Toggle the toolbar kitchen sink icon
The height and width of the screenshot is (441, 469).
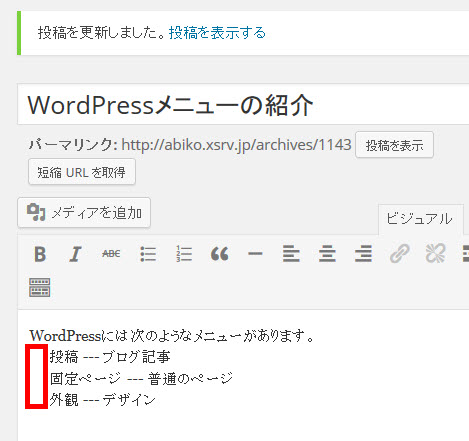tap(40, 287)
